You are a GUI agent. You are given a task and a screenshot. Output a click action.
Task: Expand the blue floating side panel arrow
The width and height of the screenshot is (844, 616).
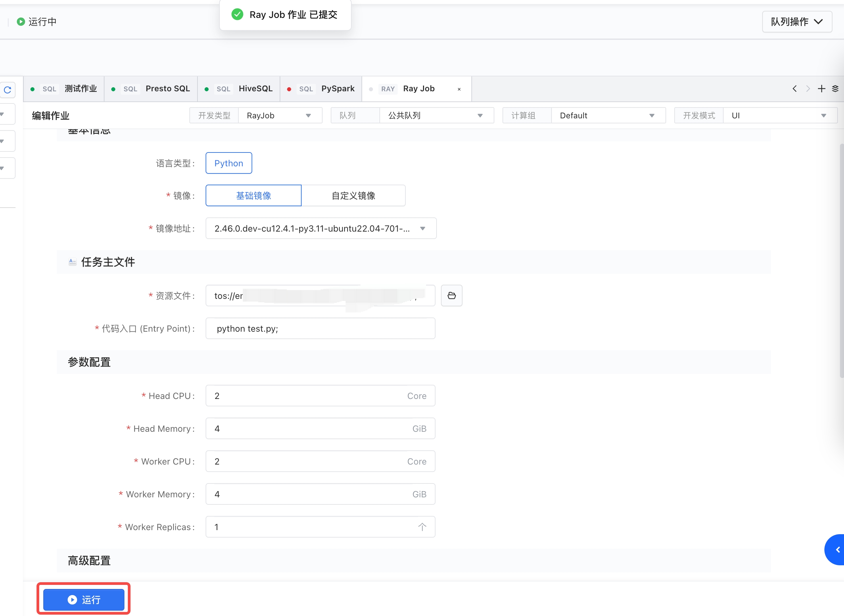(x=837, y=550)
